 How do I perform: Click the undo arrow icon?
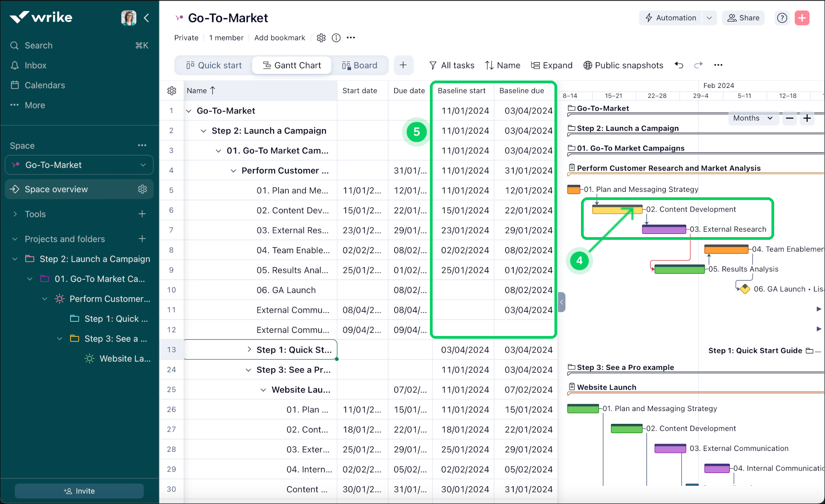(679, 65)
